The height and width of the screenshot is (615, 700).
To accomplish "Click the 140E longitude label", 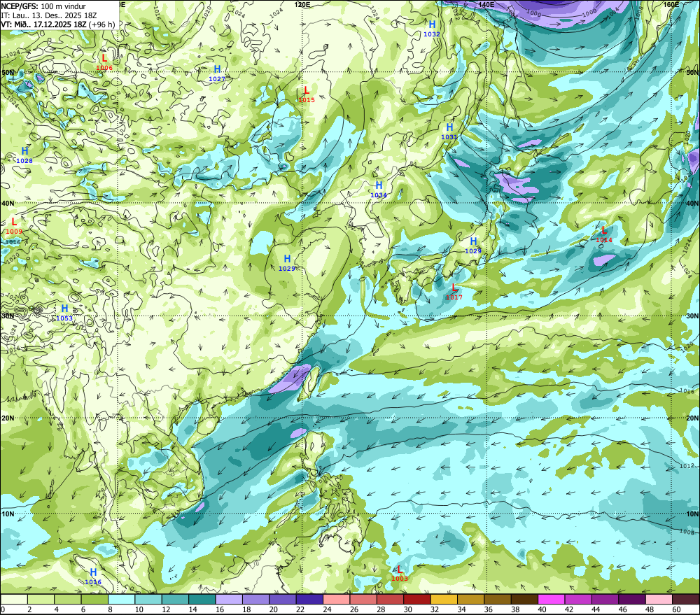I will (486, 4).
